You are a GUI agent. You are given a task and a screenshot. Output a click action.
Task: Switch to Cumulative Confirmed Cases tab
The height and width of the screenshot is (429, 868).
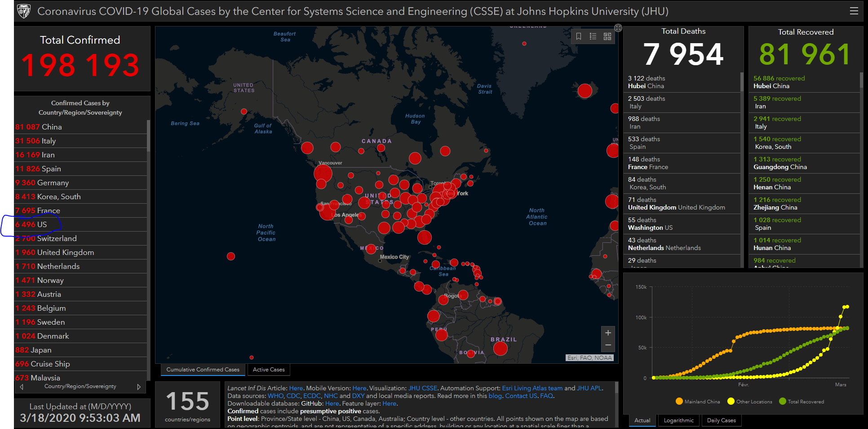pyautogui.click(x=203, y=370)
